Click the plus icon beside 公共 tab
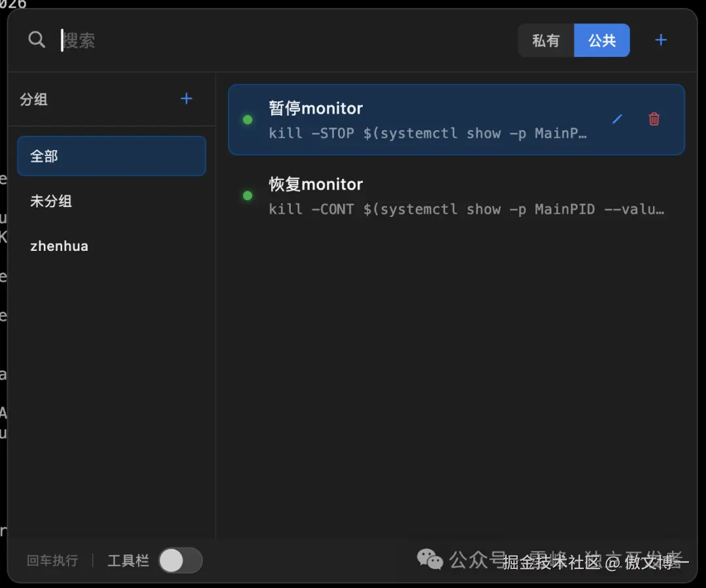Viewport: 706px width, 588px height. coord(661,41)
